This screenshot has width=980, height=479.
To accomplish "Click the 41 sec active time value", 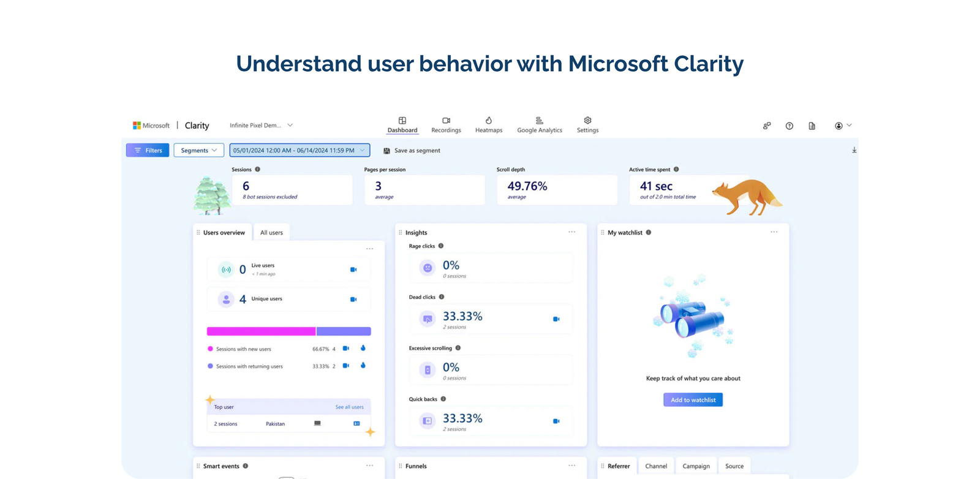I will point(656,186).
